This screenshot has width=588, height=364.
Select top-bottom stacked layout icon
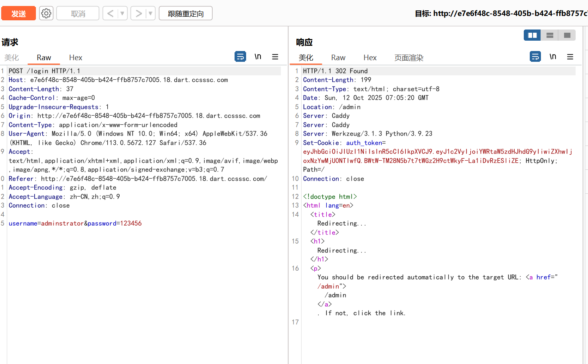[x=550, y=35]
